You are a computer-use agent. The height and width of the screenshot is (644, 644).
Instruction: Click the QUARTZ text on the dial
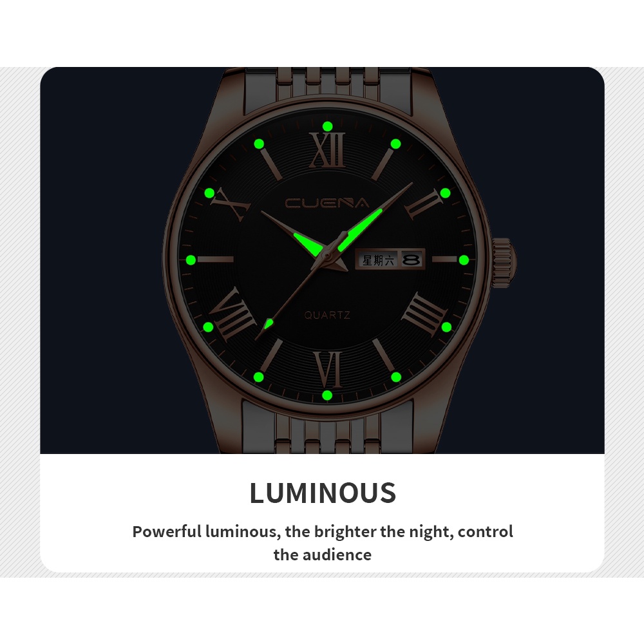[x=327, y=315]
